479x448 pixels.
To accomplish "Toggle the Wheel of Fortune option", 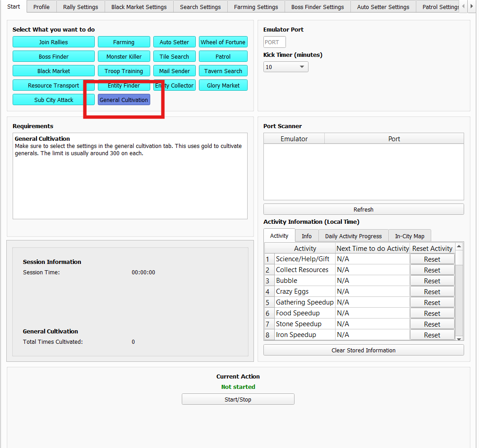I will (223, 42).
